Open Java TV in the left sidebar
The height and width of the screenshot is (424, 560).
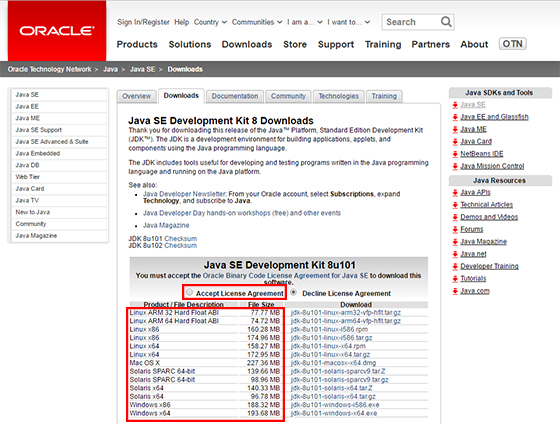tap(59, 200)
